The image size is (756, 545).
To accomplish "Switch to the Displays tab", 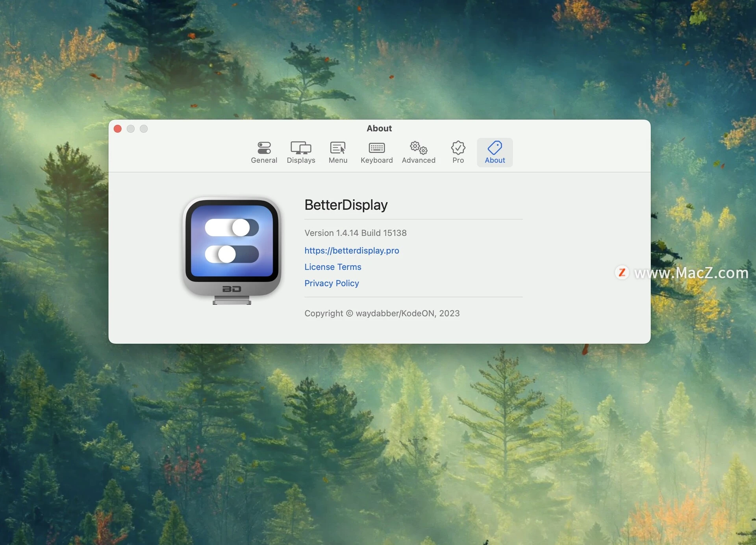I will [x=301, y=152].
